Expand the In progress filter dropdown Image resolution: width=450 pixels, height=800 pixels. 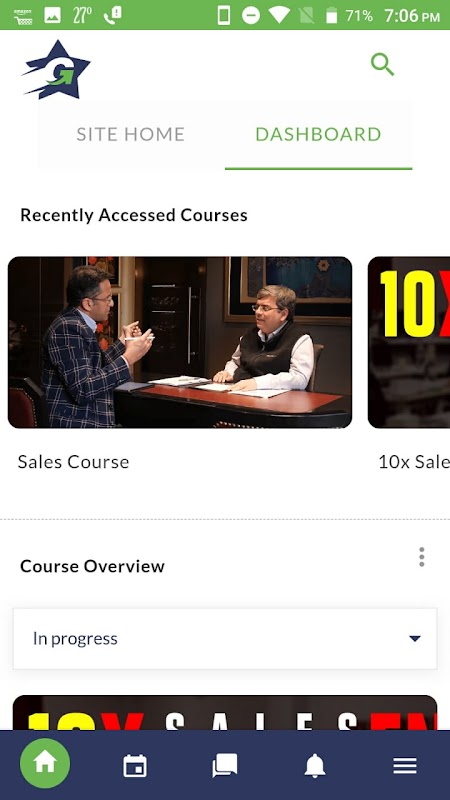pos(225,638)
